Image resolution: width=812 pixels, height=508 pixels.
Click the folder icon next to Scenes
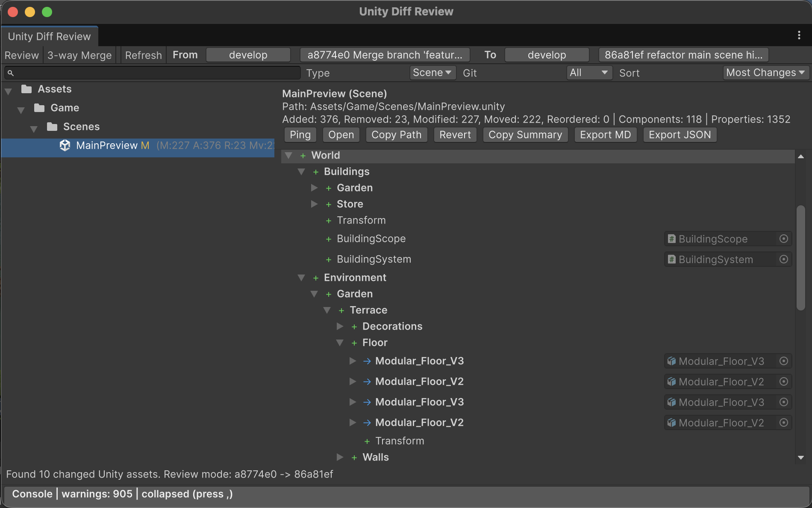(52, 127)
